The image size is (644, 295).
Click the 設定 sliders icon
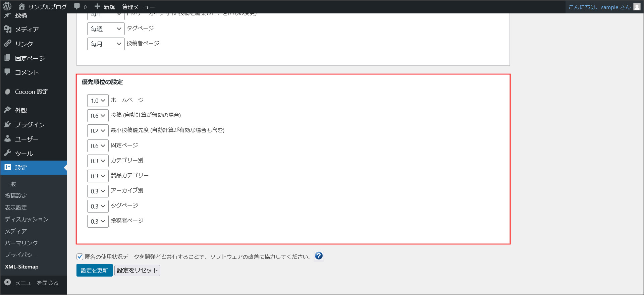coord(8,167)
